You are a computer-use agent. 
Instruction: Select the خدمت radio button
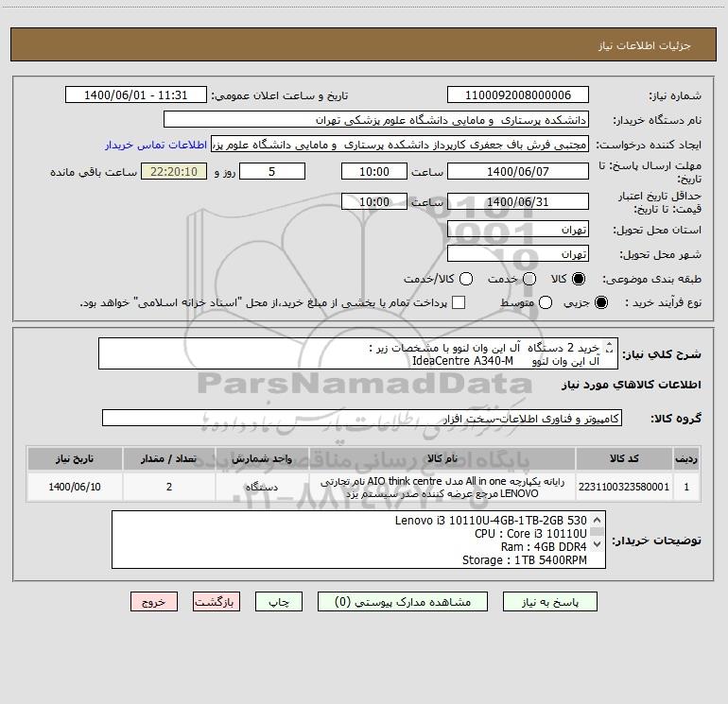click(529, 279)
